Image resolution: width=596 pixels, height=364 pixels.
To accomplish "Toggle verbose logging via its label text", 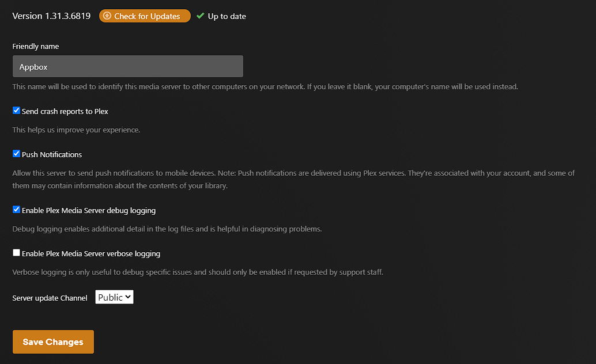I will coord(91,253).
